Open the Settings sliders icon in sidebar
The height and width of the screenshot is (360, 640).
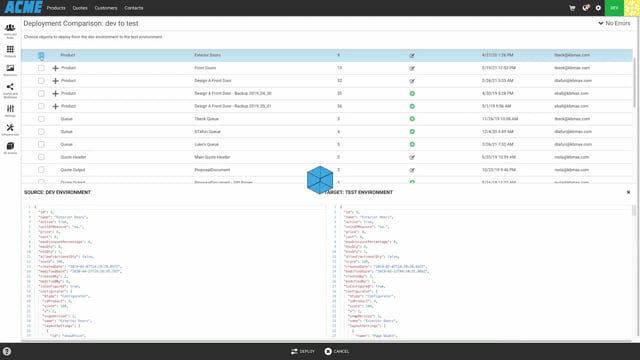pos(10,110)
